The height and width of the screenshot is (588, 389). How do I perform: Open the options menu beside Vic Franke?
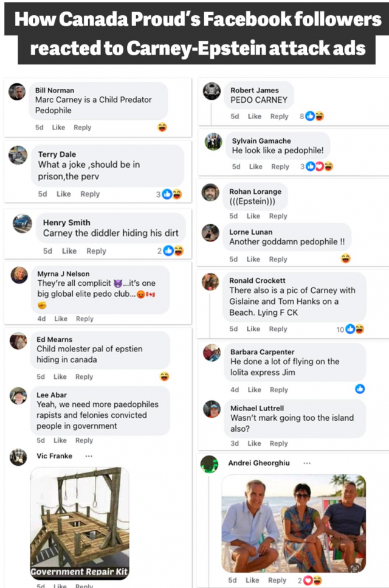point(89,456)
